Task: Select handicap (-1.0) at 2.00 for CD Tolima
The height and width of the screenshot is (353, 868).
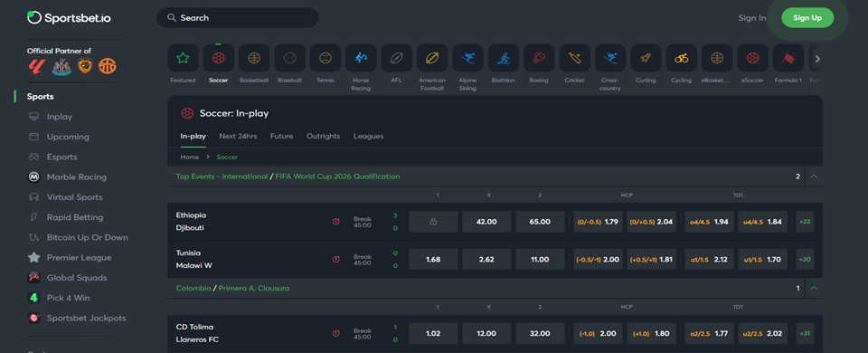Action: [x=598, y=334]
